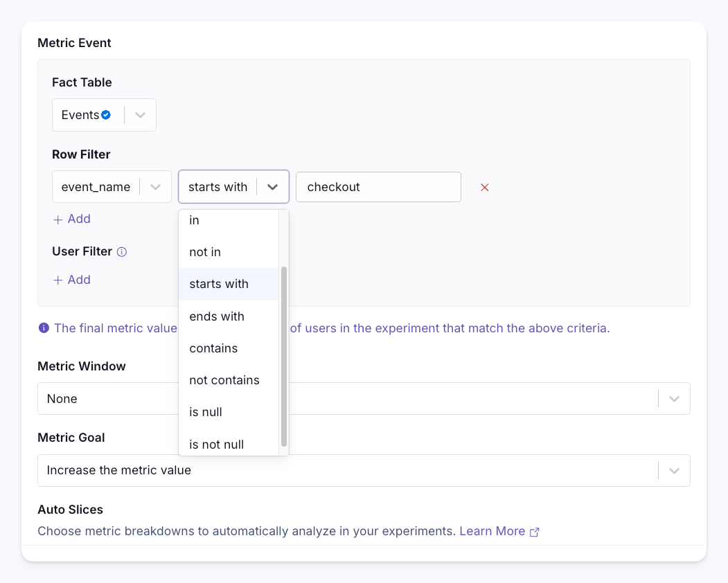
Task: Expand the event_name column dropdown
Action: [156, 187]
